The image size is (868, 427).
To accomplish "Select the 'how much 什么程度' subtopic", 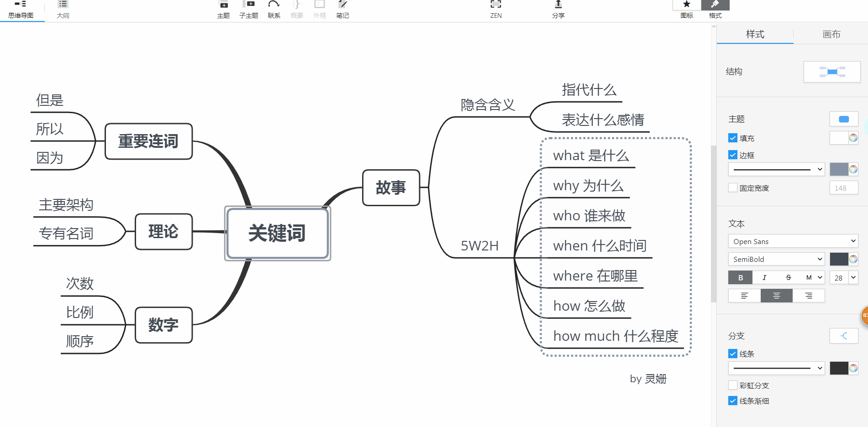I will pyautogui.click(x=615, y=336).
